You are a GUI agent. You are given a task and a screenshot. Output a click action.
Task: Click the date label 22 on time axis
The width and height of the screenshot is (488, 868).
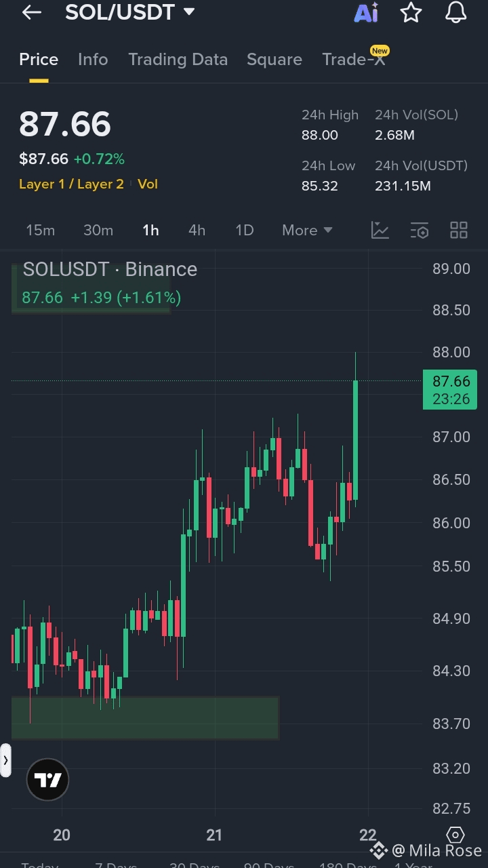pos(368,835)
